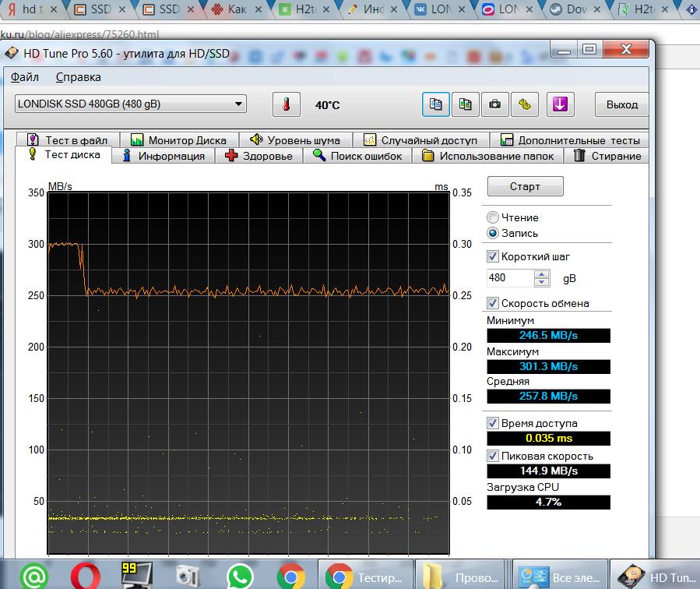The image size is (700, 589).
Task: Open the Информация tab
Action: pyautogui.click(x=164, y=156)
